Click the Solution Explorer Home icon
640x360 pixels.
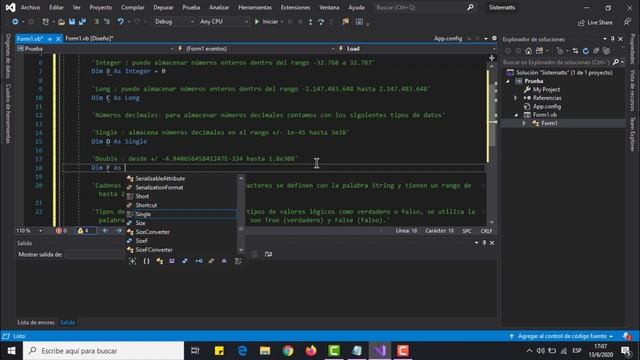coord(529,51)
